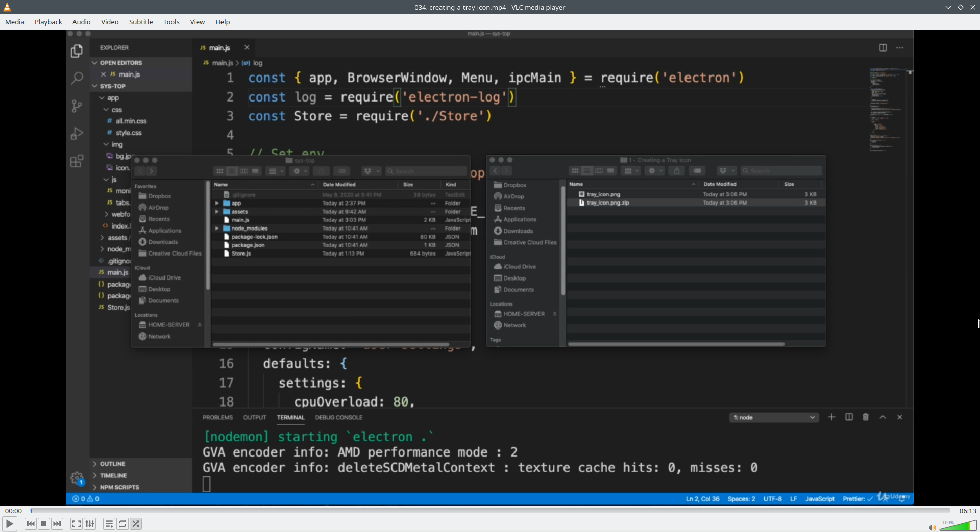
Task: Maximize the terminal panel with the chevron-up icon
Action: pyautogui.click(x=883, y=417)
